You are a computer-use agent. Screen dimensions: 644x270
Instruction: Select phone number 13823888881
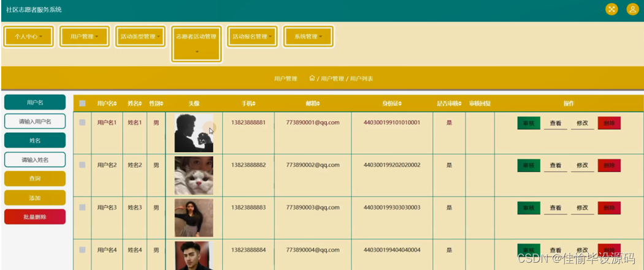[x=248, y=122]
